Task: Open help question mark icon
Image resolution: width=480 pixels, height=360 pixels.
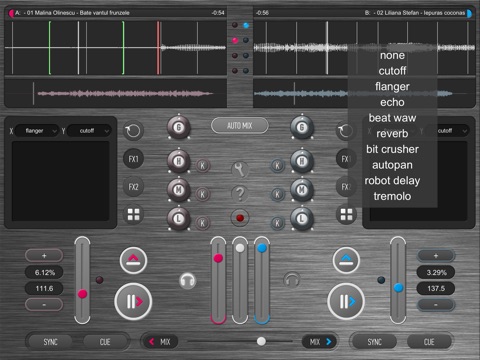Action: [240, 194]
